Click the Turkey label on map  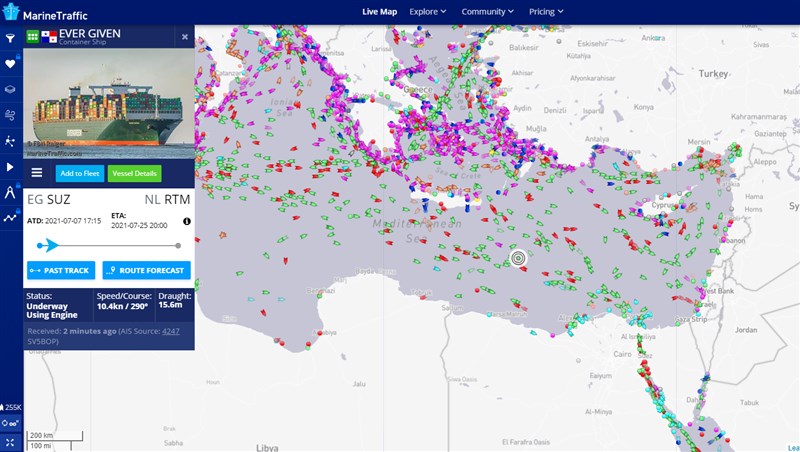(714, 74)
